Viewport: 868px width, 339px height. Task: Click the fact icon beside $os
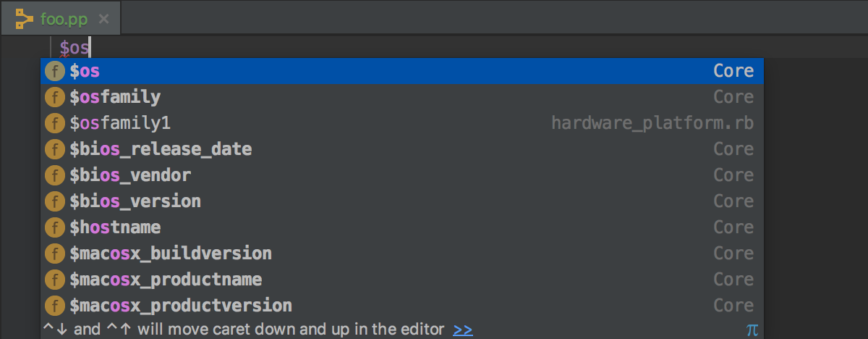(x=55, y=71)
